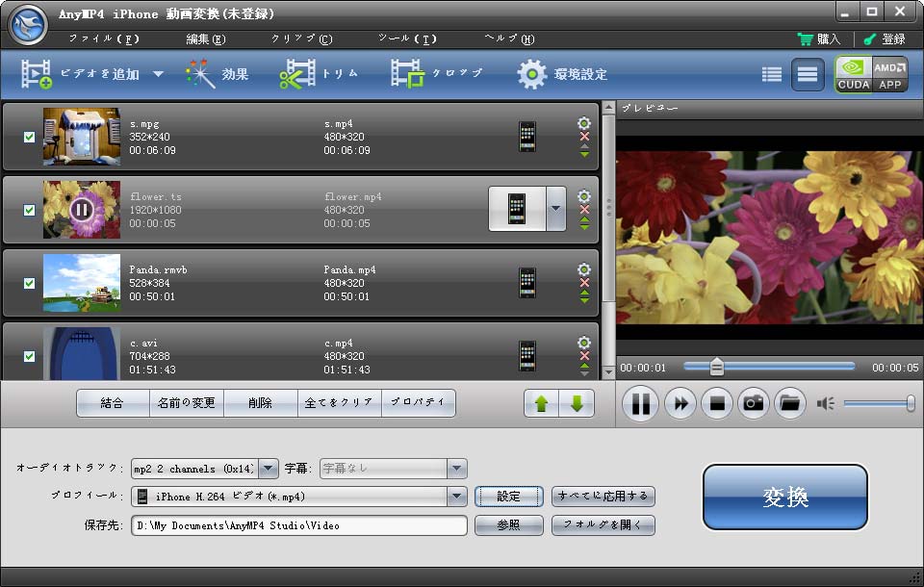Image resolution: width=924 pixels, height=587 pixels.
Task: Open 環境設定 (preferences)
Action: click(x=562, y=74)
